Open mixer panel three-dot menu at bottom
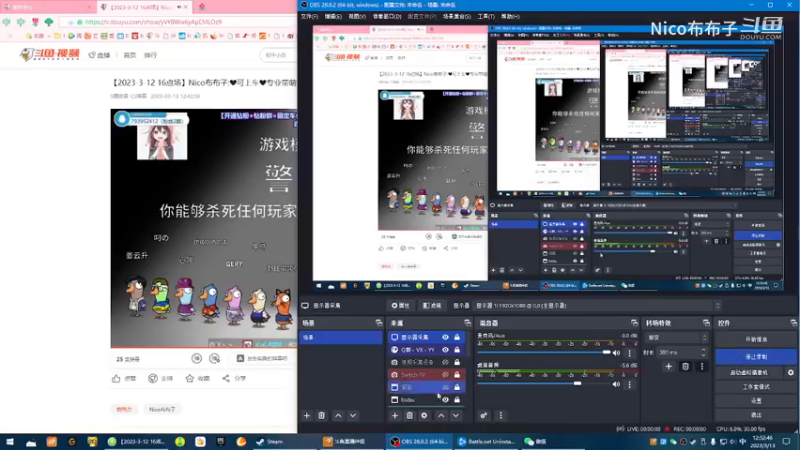 point(501,415)
